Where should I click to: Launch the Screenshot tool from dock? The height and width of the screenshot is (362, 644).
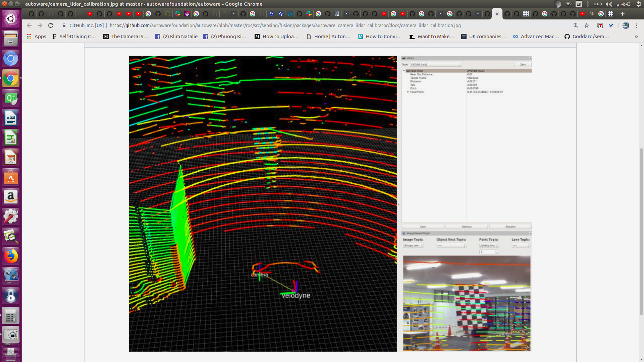pos(11,335)
